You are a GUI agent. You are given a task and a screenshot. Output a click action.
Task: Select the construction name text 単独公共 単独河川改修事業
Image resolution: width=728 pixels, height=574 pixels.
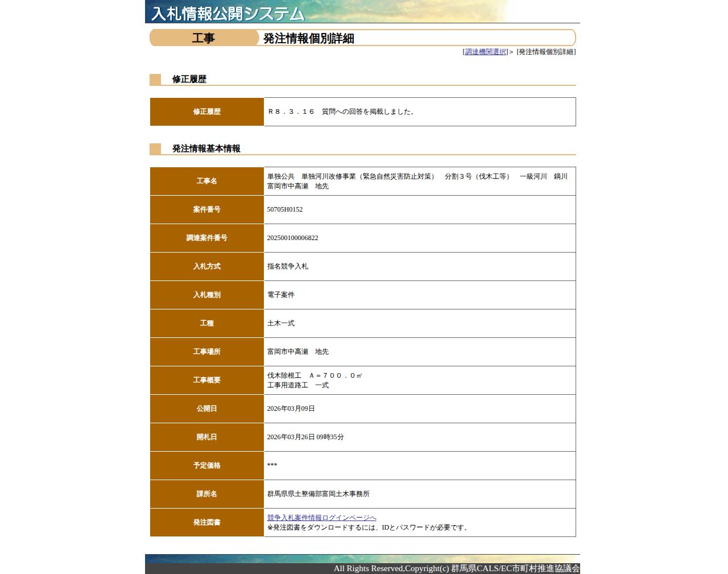pyautogui.click(x=417, y=181)
